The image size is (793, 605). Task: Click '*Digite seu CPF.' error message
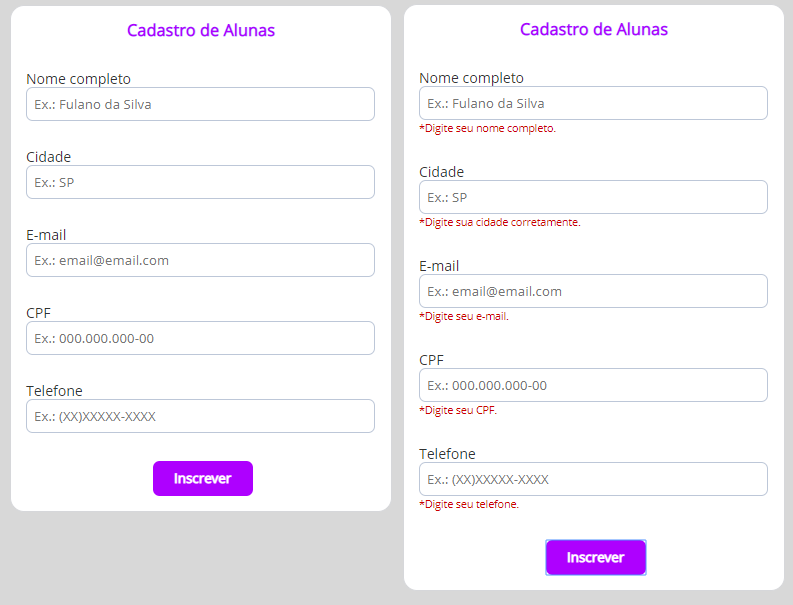pyautogui.click(x=457, y=410)
